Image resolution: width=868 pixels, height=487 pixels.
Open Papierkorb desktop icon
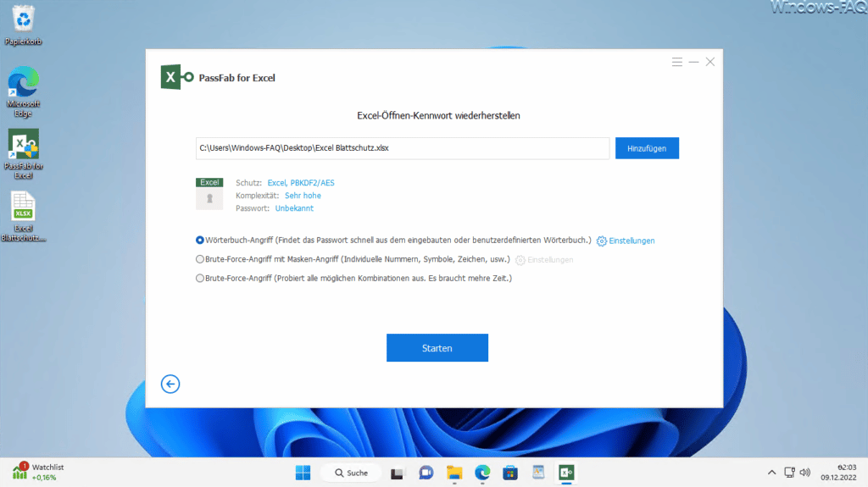click(23, 25)
